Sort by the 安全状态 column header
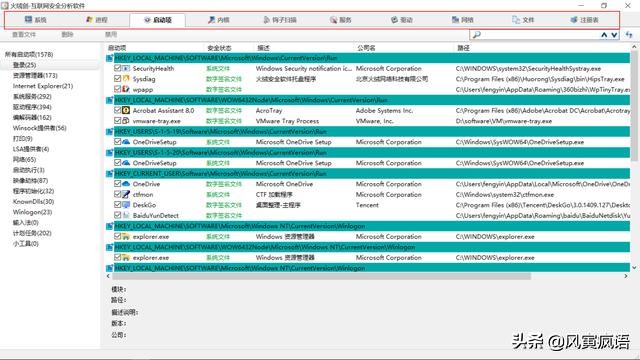Image resolution: width=640 pixels, height=360 pixels. 219,48
